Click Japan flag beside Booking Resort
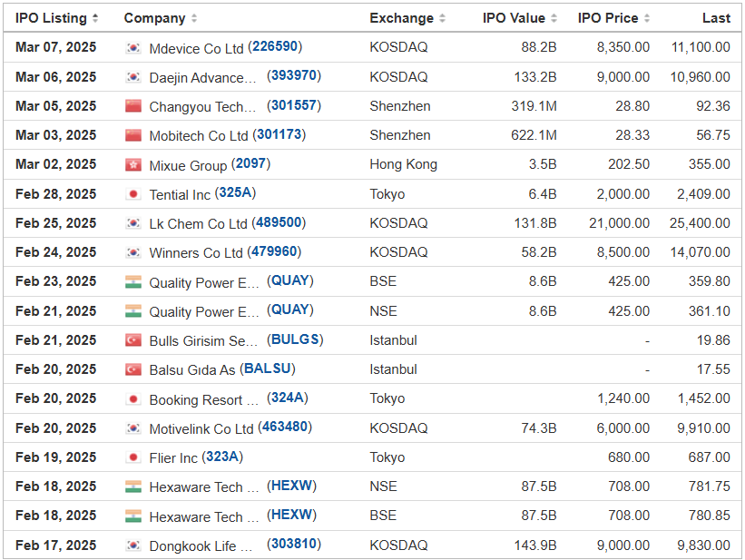745x560 pixels. tap(133, 398)
